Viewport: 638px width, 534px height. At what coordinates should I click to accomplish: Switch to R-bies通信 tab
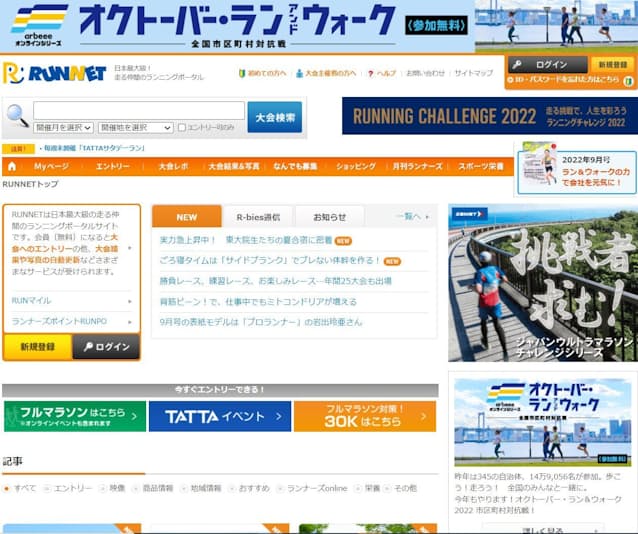click(258, 217)
